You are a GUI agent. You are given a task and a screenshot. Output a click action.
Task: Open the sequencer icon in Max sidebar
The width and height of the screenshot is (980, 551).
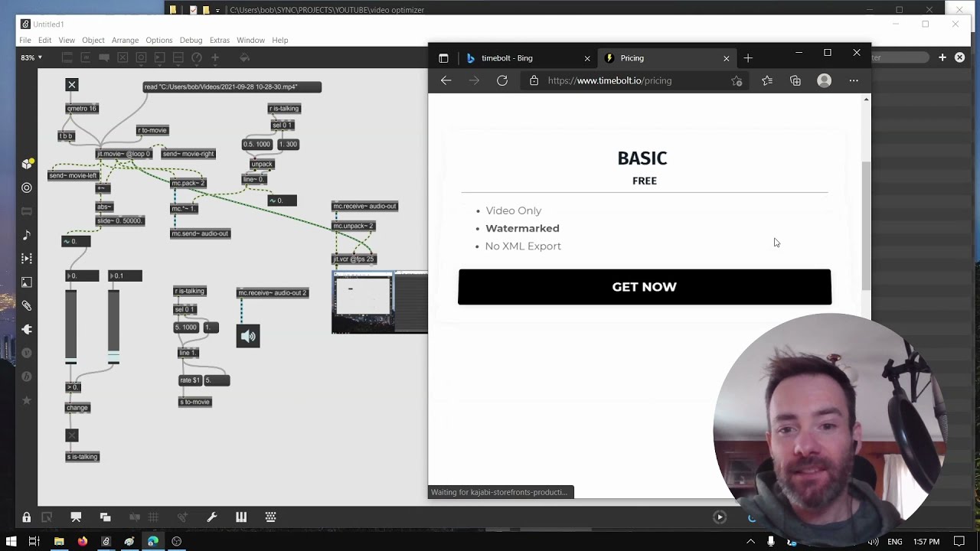[27, 259]
